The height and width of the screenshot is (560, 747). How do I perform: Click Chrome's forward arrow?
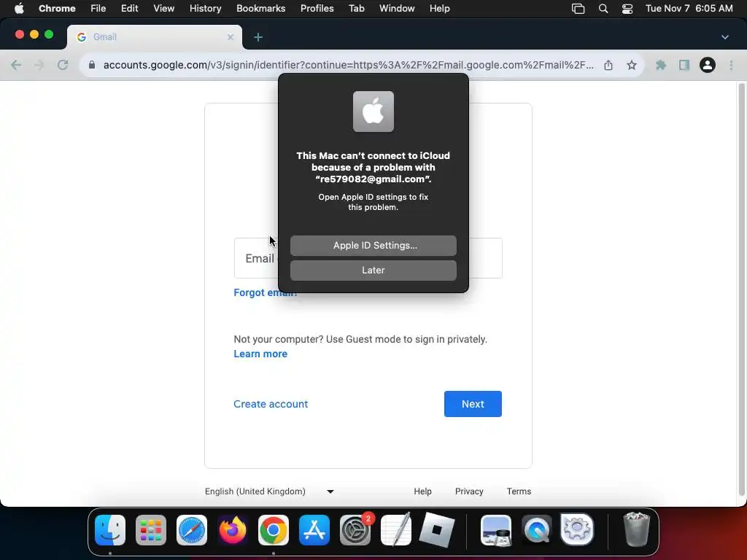pyautogui.click(x=39, y=65)
